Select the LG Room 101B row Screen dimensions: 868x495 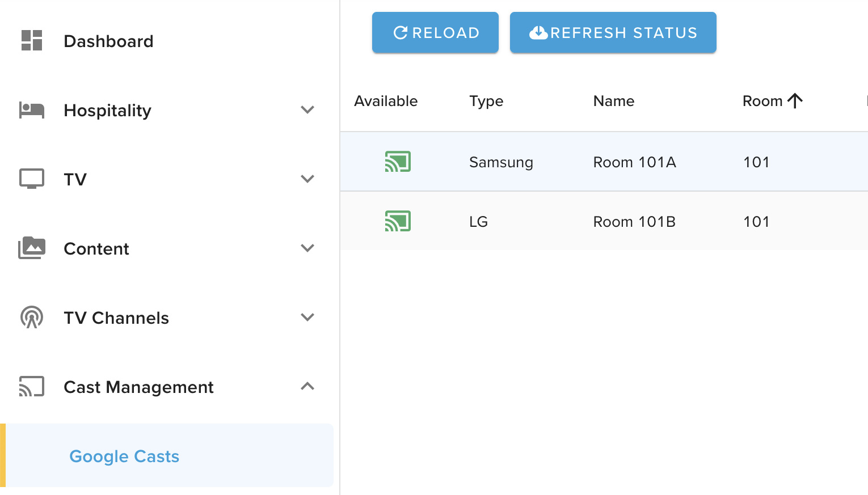[634, 222]
